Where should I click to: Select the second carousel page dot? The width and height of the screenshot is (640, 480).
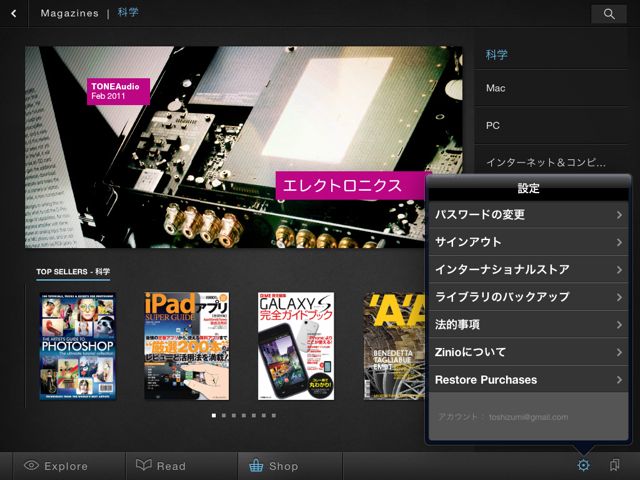224,416
